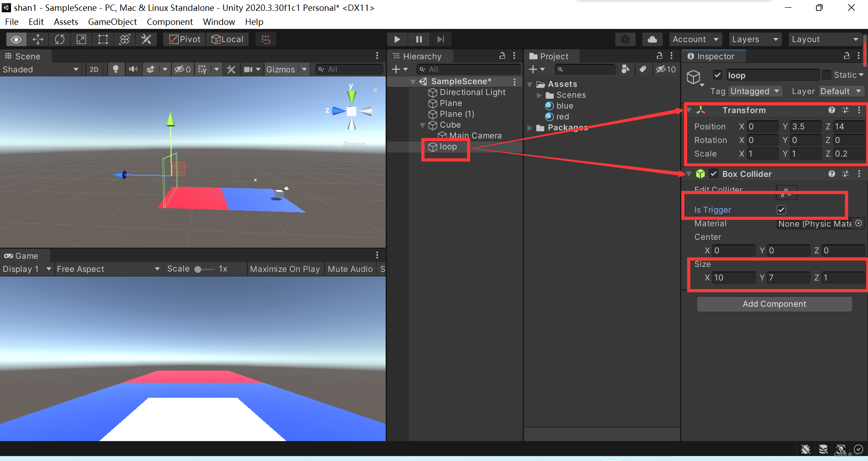
Task: Select the Rect tool
Action: click(x=103, y=39)
